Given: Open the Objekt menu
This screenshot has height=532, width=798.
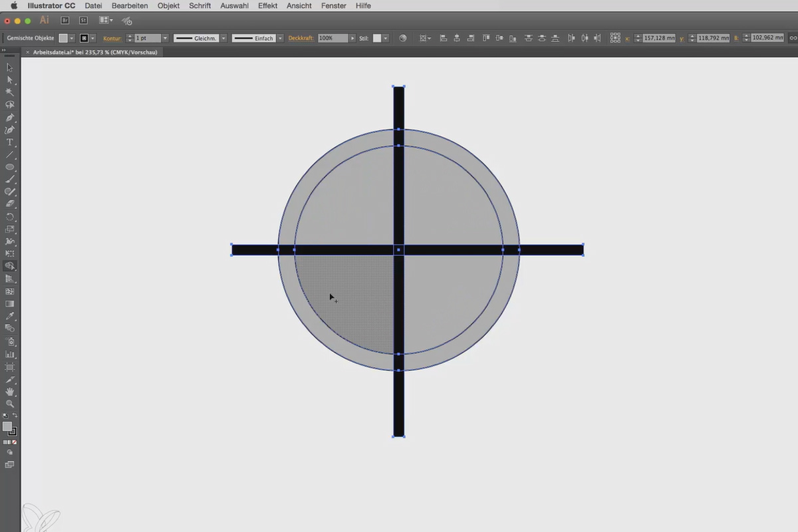Looking at the screenshot, I should [x=169, y=5].
